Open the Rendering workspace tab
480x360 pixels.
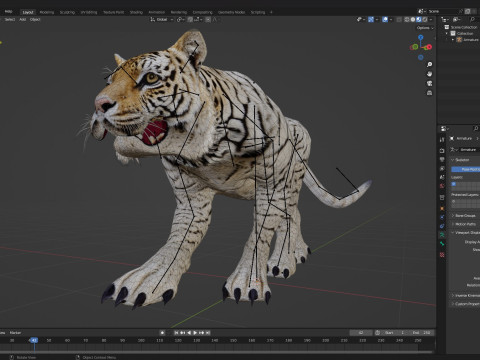179,12
